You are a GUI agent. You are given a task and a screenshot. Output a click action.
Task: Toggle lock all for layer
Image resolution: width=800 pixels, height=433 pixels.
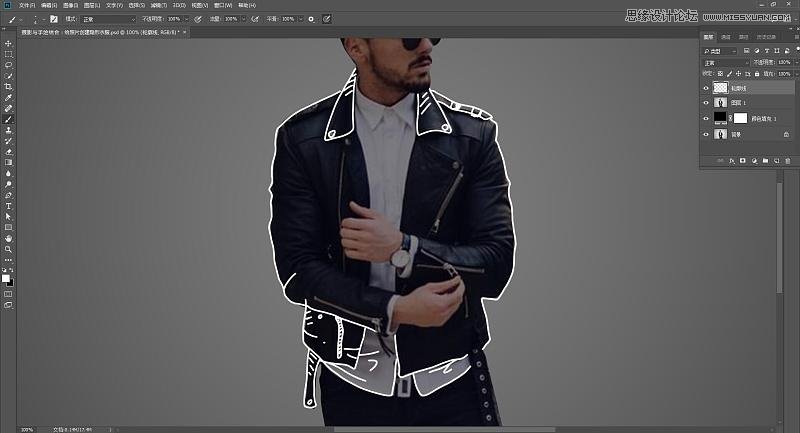point(757,74)
